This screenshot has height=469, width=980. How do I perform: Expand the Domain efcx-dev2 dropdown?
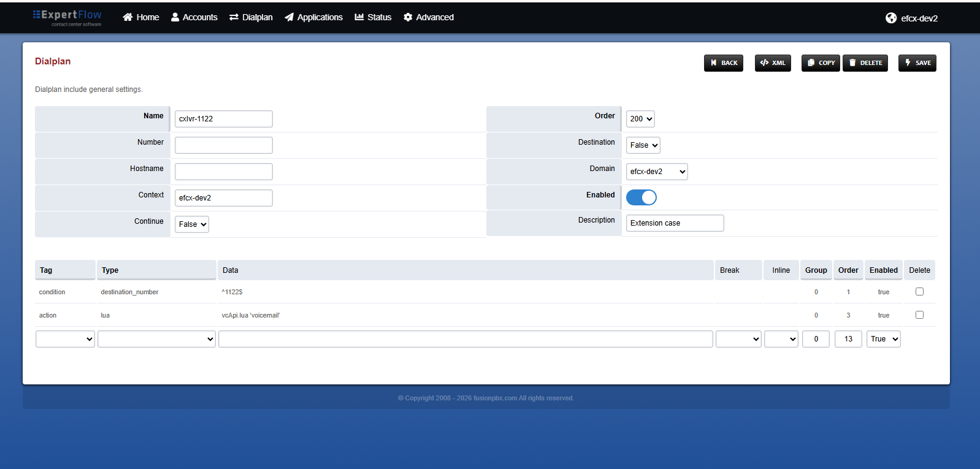(x=657, y=172)
